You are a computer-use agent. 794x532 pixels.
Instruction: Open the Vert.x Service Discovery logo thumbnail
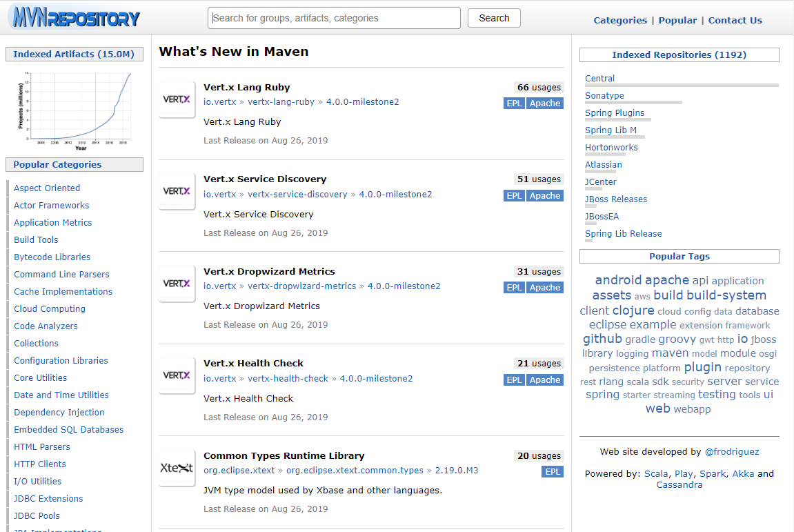[x=177, y=191]
